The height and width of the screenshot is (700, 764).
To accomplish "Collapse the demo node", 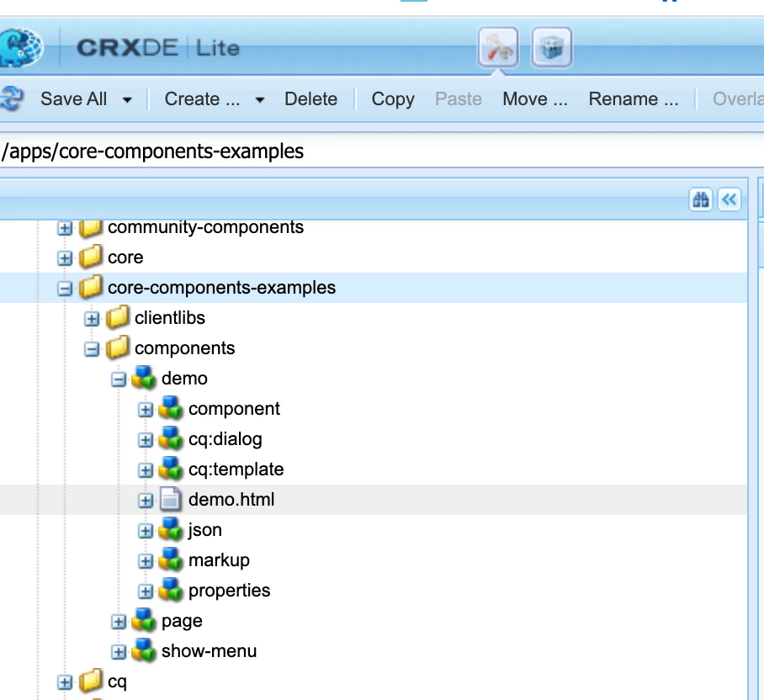I will click(x=119, y=379).
